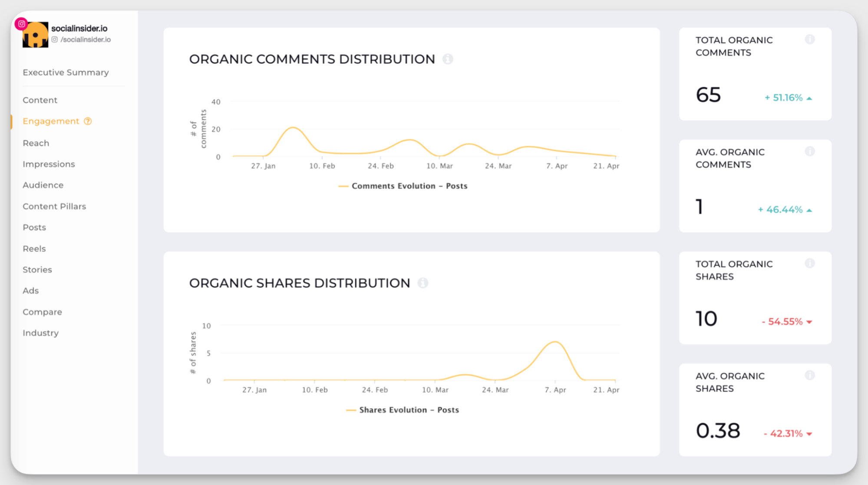View info for Avg. Organic Comments metric
Viewport: 868px width, 485px height.
tap(810, 151)
